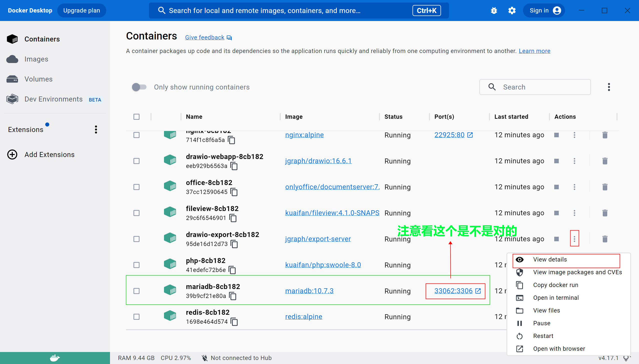The width and height of the screenshot is (639, 364).
Task: Copy ID of php-8cb182 container
Action: tap(232, 270)
